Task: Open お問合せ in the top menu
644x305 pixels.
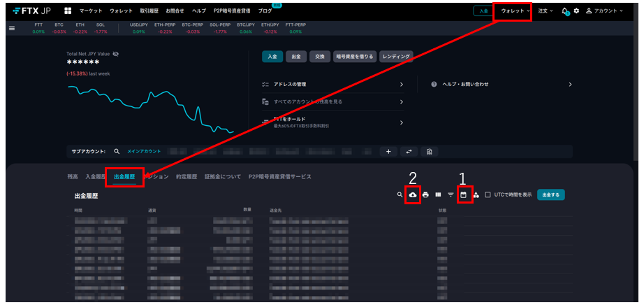Action: pyautogui.click(x=175, y=11)
